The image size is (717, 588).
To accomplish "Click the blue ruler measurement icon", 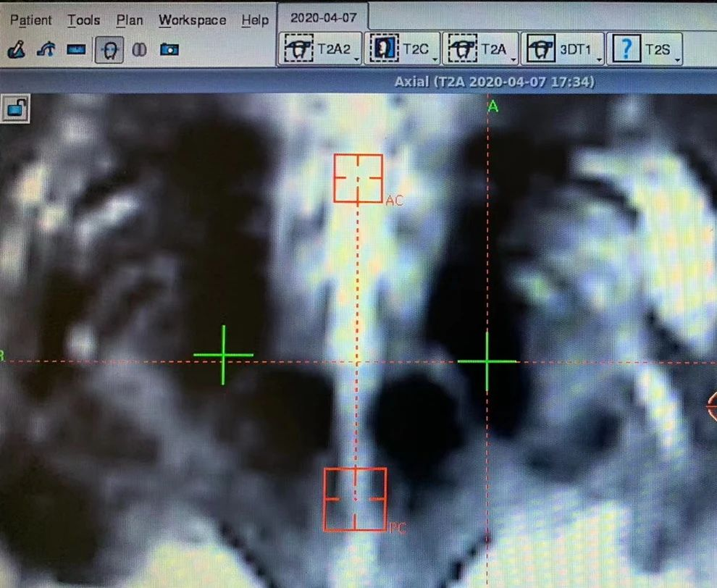I will (x=76, y=49).
